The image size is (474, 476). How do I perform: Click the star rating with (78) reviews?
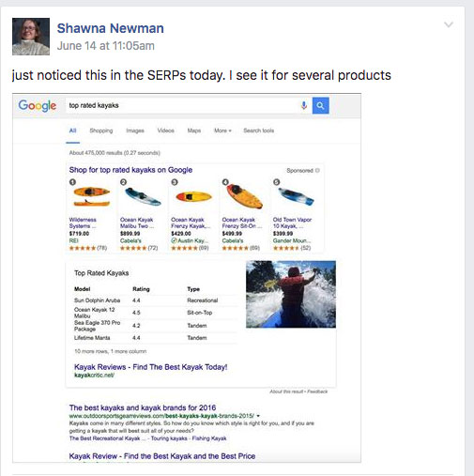pos(88,248)
